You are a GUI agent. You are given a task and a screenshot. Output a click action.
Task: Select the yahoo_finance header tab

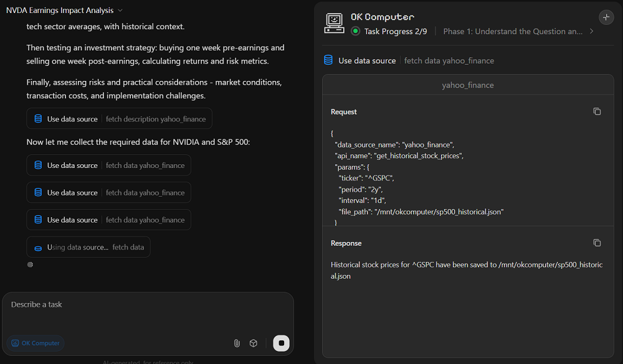[467, 85]
